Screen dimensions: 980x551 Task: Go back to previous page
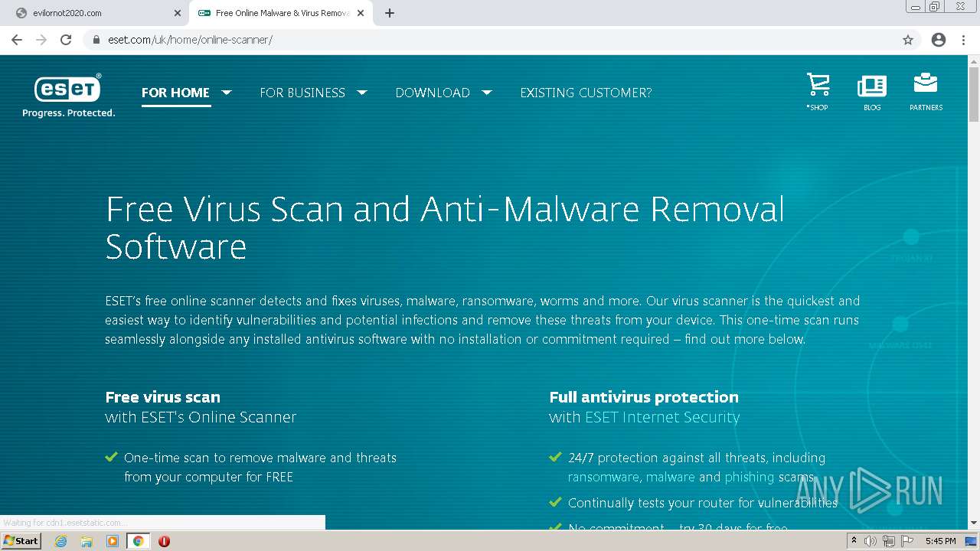tap(17, 40)
